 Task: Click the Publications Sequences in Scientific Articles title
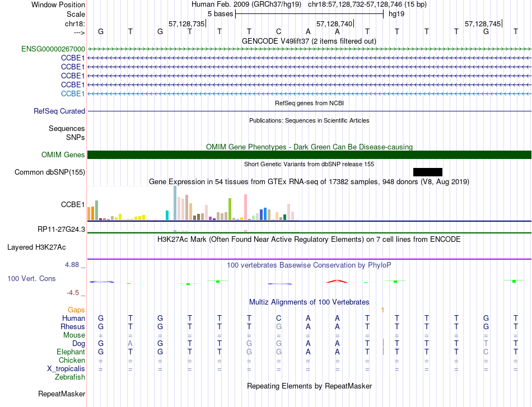point(309,120)
